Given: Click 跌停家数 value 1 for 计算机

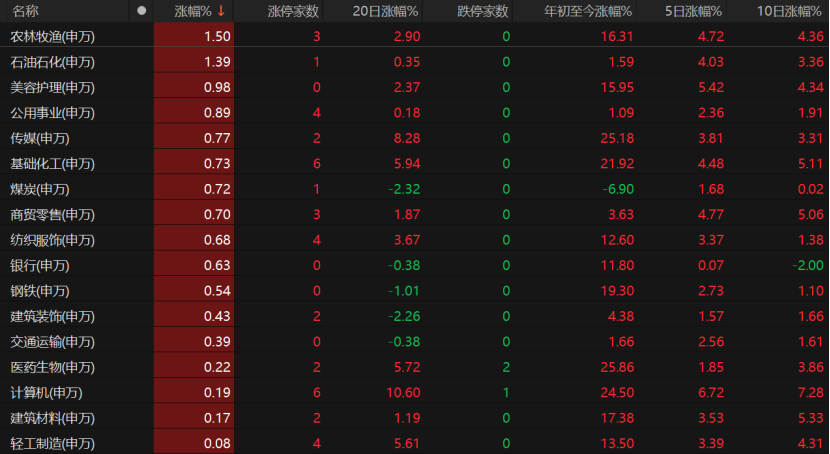Looking at the screenshot, I should (x=506, y=392).
